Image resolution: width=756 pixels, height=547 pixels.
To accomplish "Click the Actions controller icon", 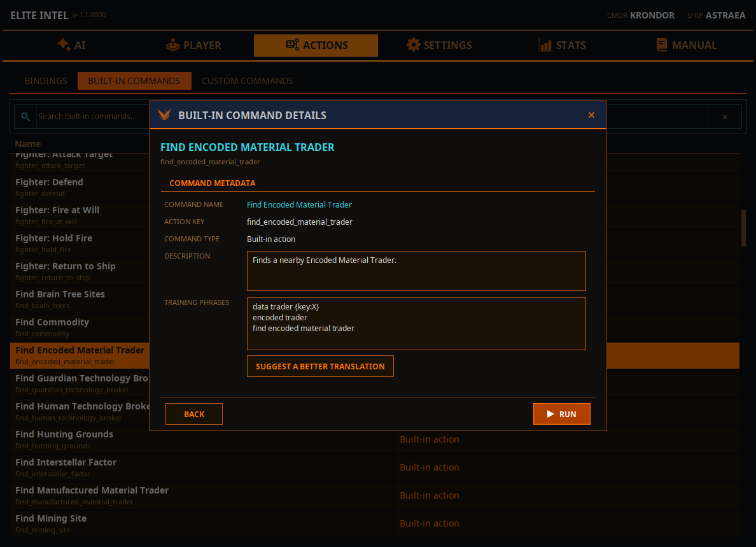I will pyautogui.click(x=292, y=45).
